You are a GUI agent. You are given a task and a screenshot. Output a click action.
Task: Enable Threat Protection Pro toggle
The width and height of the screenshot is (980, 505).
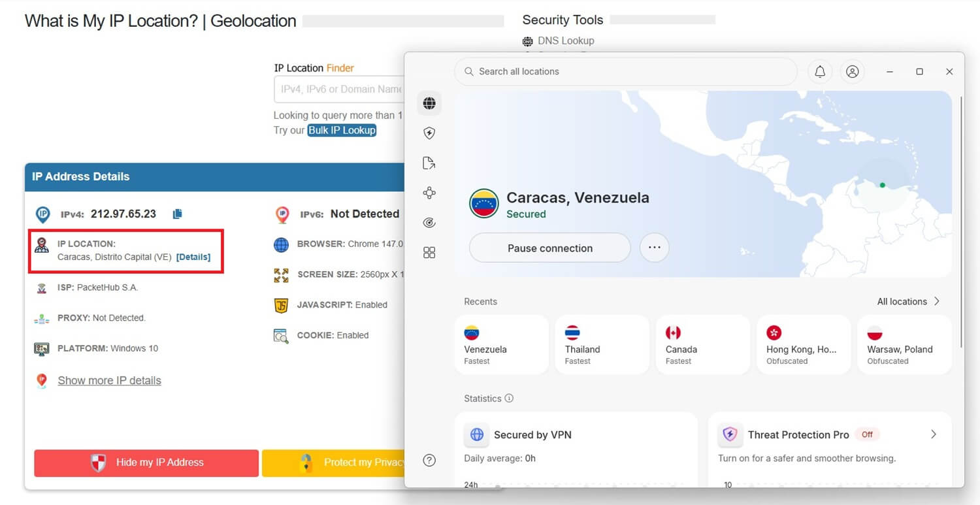point(867,434)
